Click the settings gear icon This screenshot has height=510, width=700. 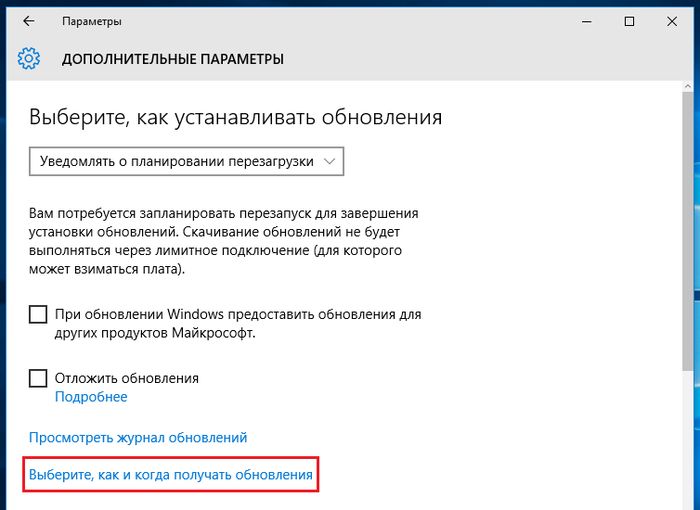29,59
